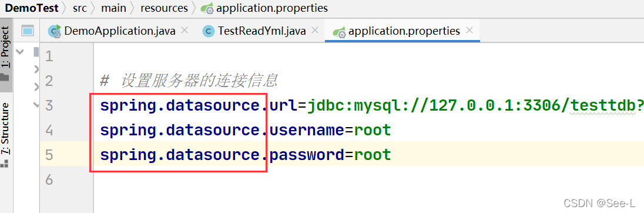Screen dimensions: 644x213
Task: Click 'spring.datasource.' prefix on line 5
Action: [x=185, y=155]
